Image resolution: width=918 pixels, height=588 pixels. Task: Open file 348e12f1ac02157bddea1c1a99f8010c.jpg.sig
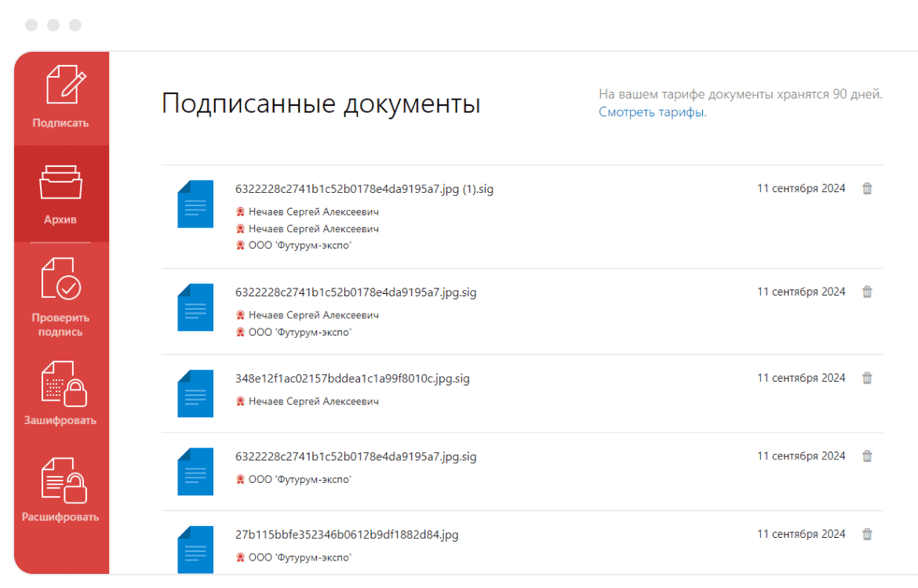click(x=352, y=379)
